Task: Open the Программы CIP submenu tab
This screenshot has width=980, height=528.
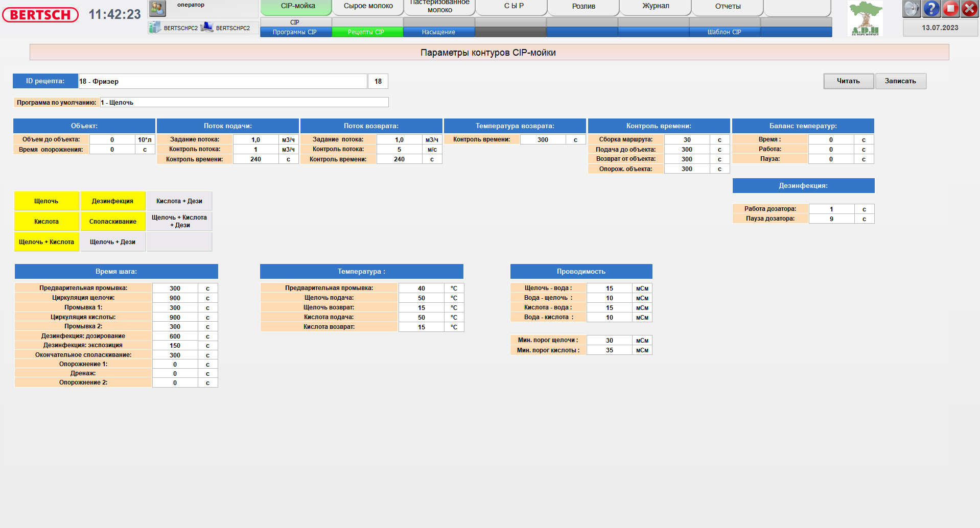Action: [x=295, y=32]
